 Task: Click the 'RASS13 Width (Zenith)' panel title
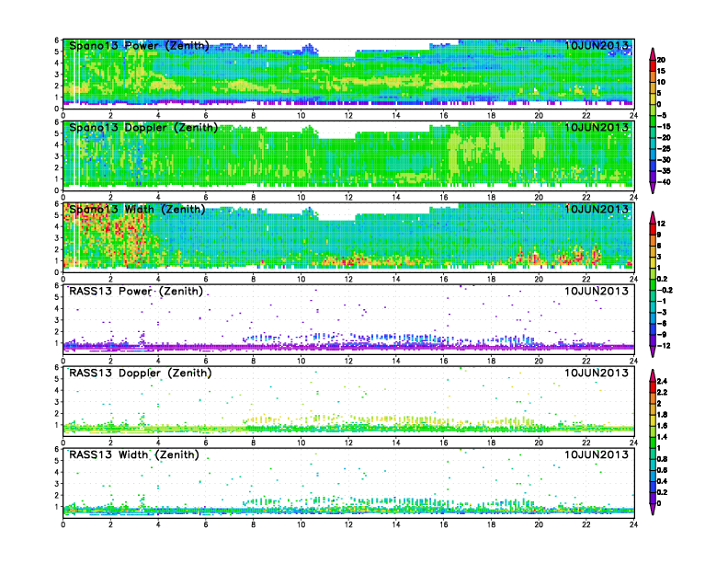133,454
